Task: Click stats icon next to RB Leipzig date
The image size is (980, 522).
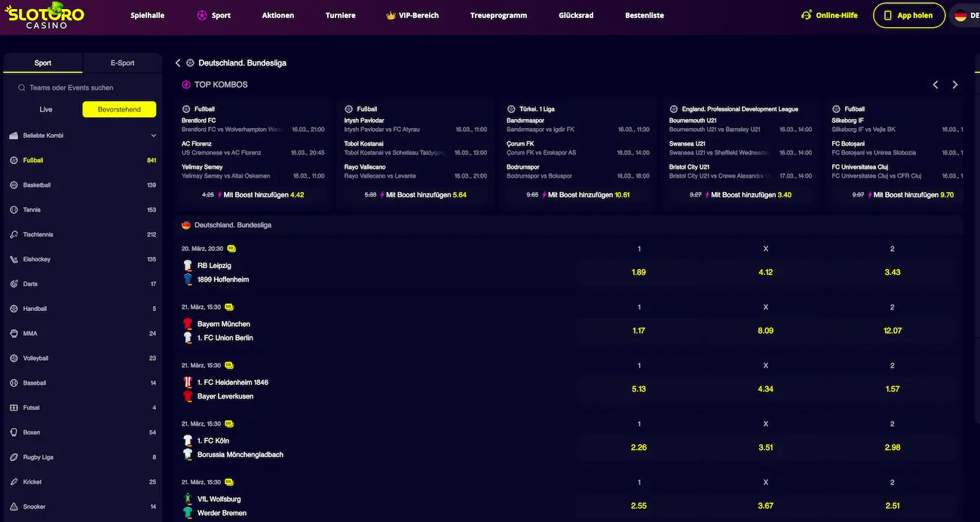Action: (231, 249)
